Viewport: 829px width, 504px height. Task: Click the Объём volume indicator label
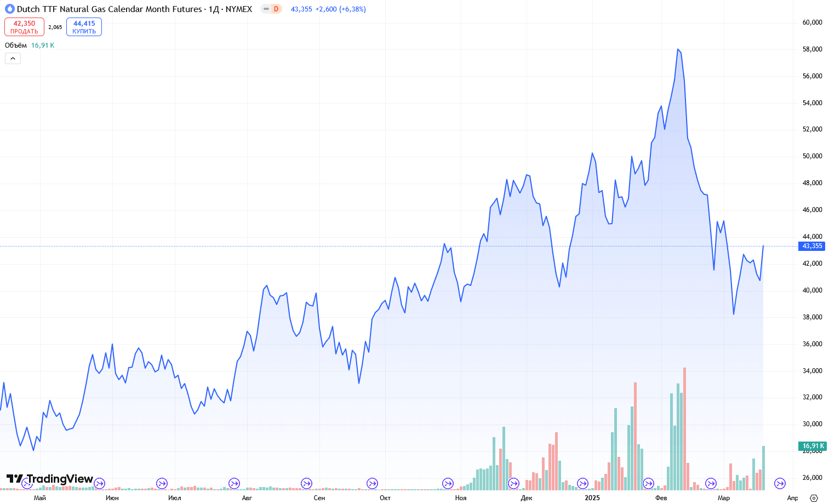click(16, 45)
